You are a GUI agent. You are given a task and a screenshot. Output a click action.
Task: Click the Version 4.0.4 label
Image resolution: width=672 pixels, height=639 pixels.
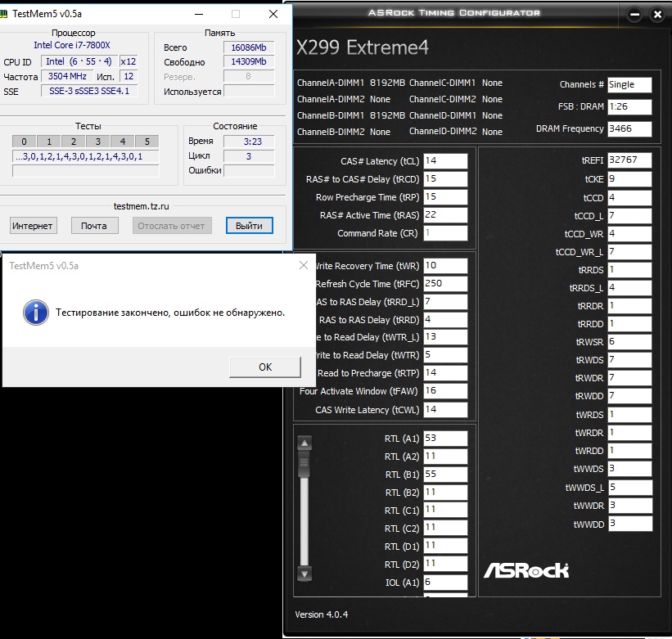(x=322, y=614)
